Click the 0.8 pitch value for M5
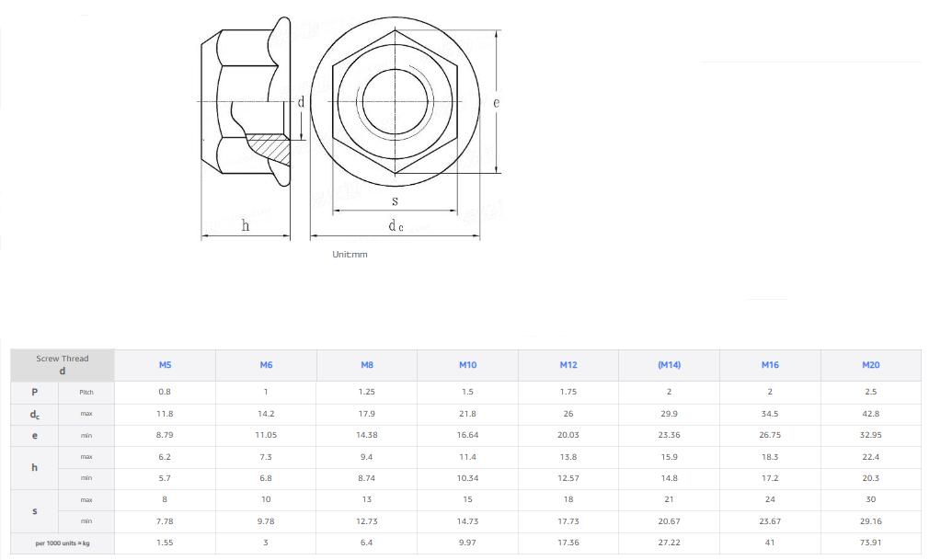Viewport: 929px width, 560px height. [165, 392]
